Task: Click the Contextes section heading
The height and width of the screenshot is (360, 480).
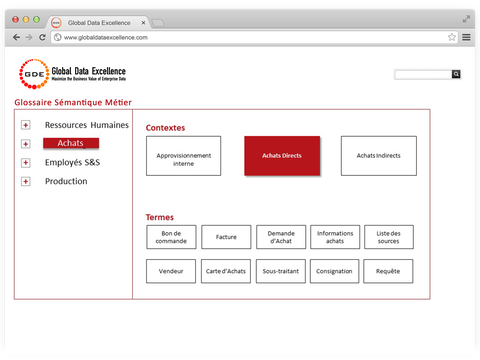Action: [x=165, y=128]
